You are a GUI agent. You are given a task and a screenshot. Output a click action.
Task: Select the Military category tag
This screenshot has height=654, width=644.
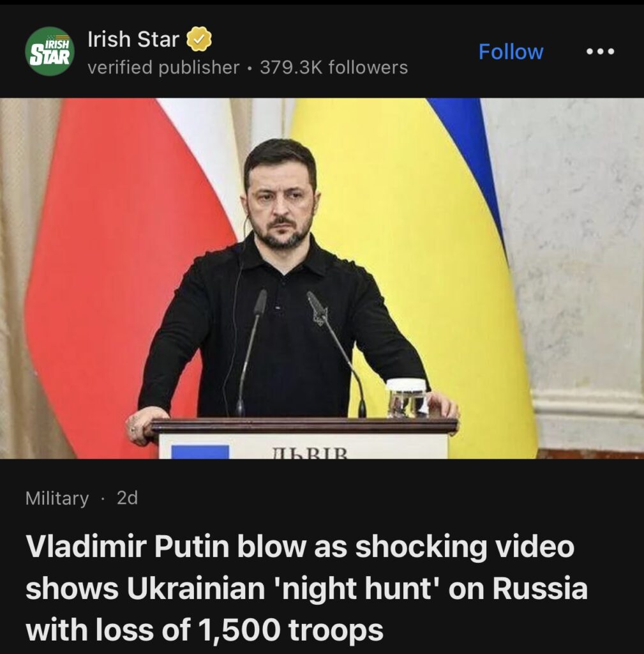(x=57, y=498)
